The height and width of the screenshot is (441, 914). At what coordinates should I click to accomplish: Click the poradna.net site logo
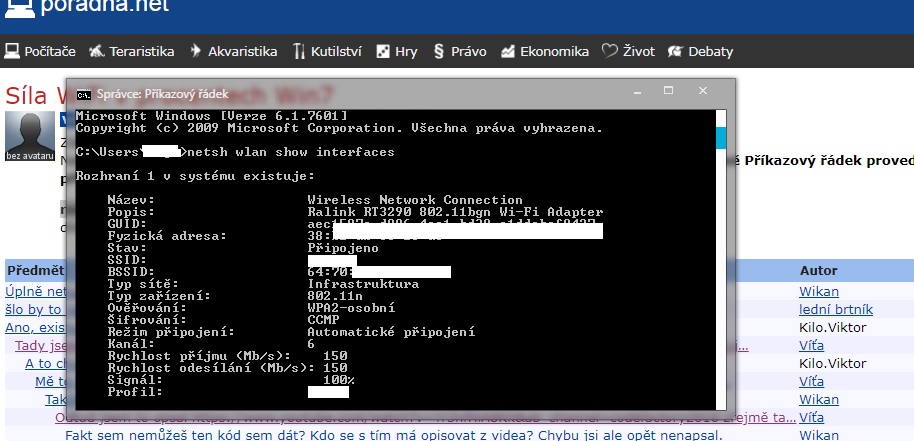coord(87,7)
